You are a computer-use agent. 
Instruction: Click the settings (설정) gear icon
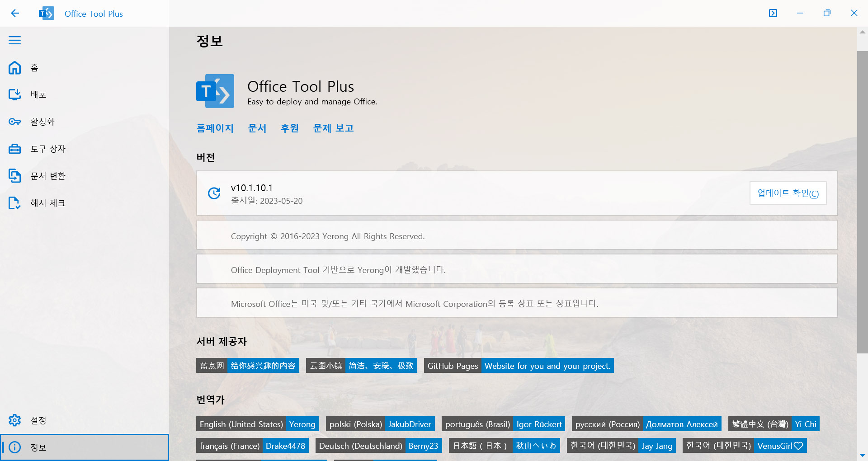15,420
